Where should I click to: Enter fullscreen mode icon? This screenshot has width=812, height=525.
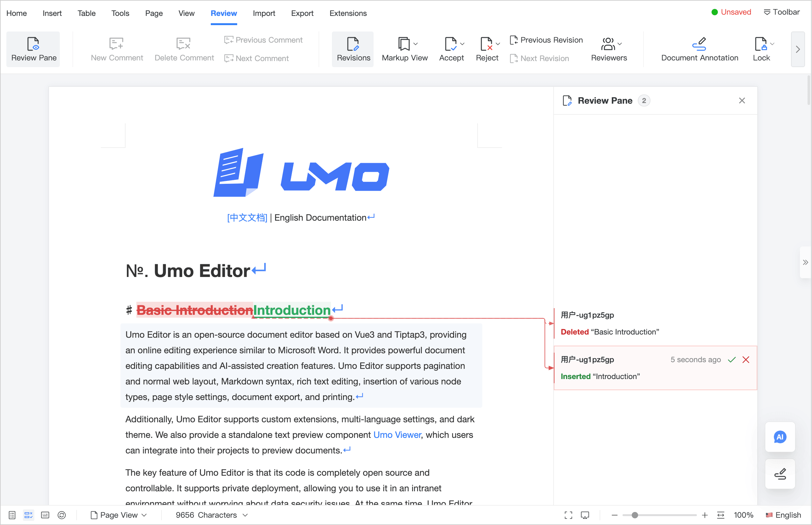568,515
